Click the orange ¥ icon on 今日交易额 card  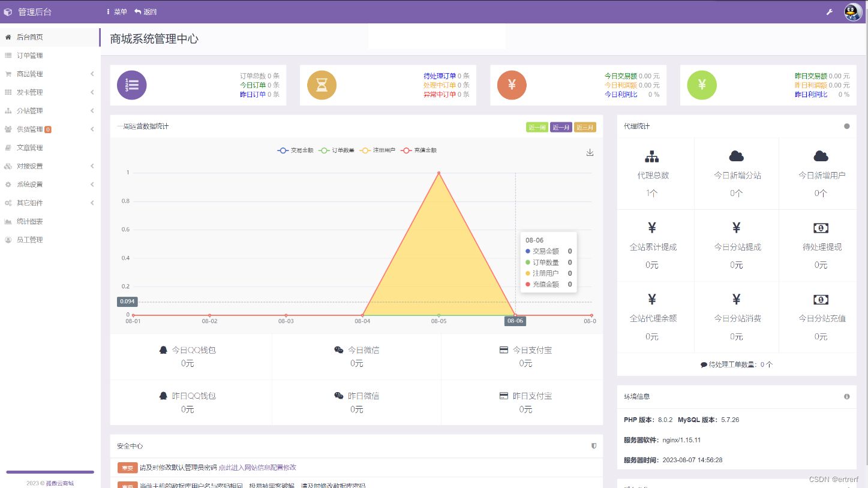pos(512,85)
